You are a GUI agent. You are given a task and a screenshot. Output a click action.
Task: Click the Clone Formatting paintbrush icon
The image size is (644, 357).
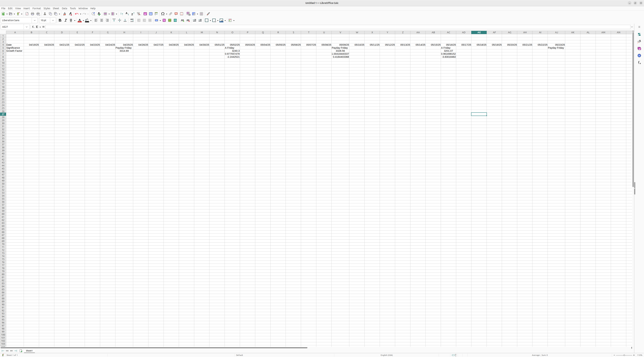coord(65,14)
